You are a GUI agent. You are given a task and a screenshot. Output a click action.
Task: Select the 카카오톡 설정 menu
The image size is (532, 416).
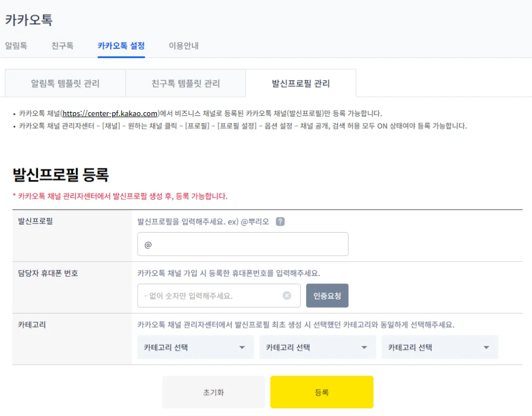click(121, 46)
